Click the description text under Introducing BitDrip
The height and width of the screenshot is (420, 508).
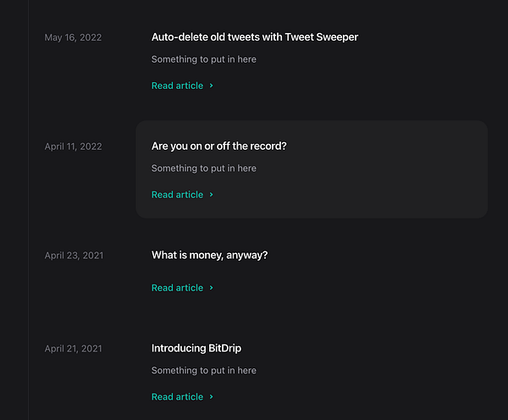click(x=203, y=371)
